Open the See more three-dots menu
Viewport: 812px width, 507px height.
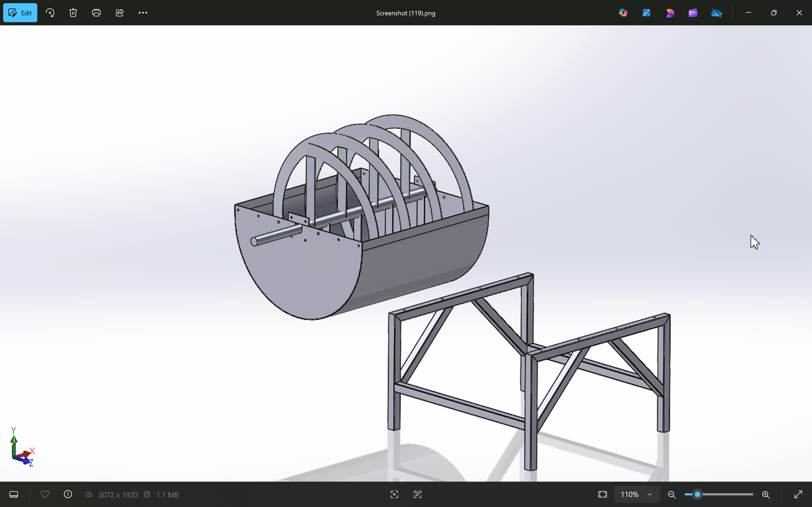tap(143, 13)
